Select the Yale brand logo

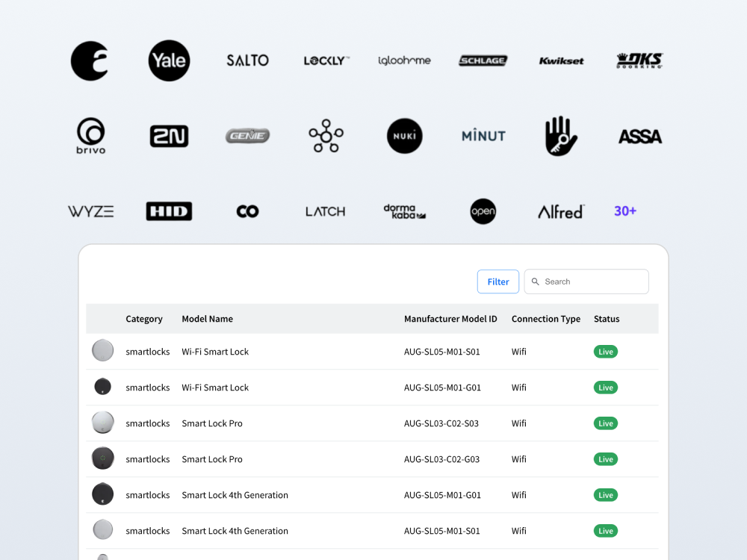(x=169, y=60)
